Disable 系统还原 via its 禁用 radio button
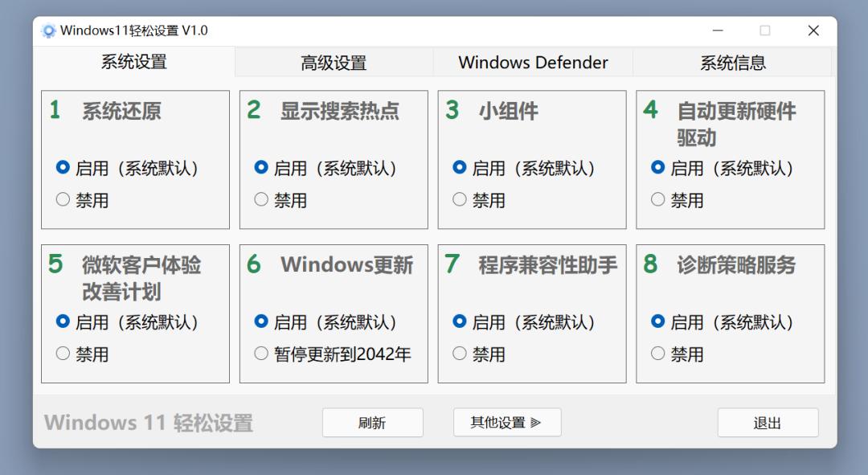 pyautogui.click(x=63, y=199)
